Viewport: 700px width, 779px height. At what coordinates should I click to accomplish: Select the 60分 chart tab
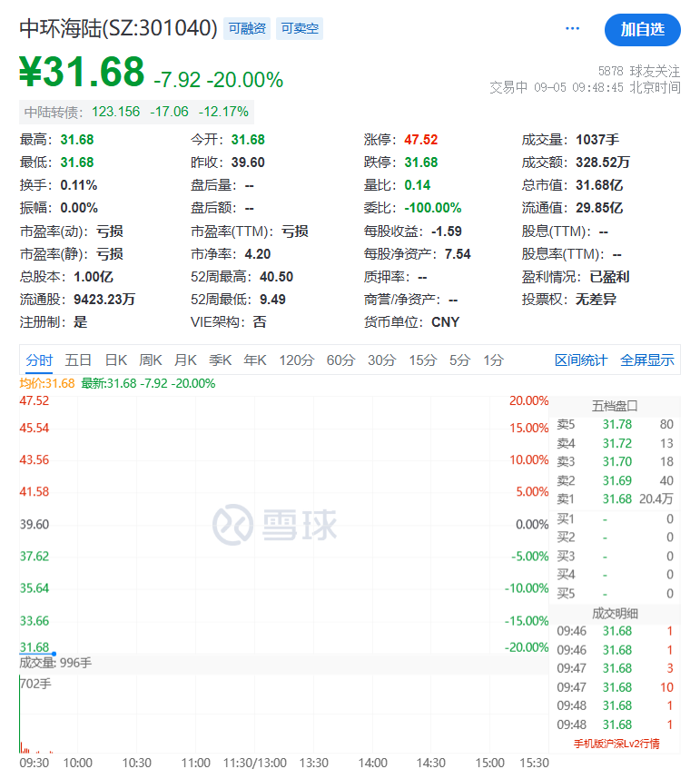point(340,360)
